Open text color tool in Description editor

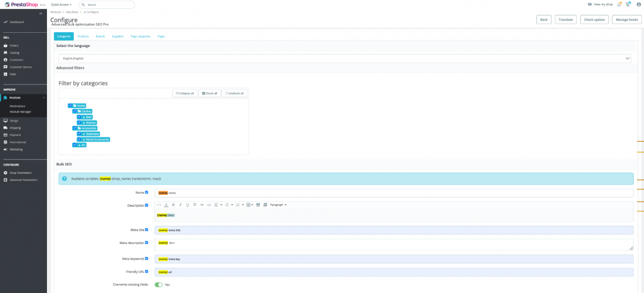pyautogui.click(x=166, y=205)
